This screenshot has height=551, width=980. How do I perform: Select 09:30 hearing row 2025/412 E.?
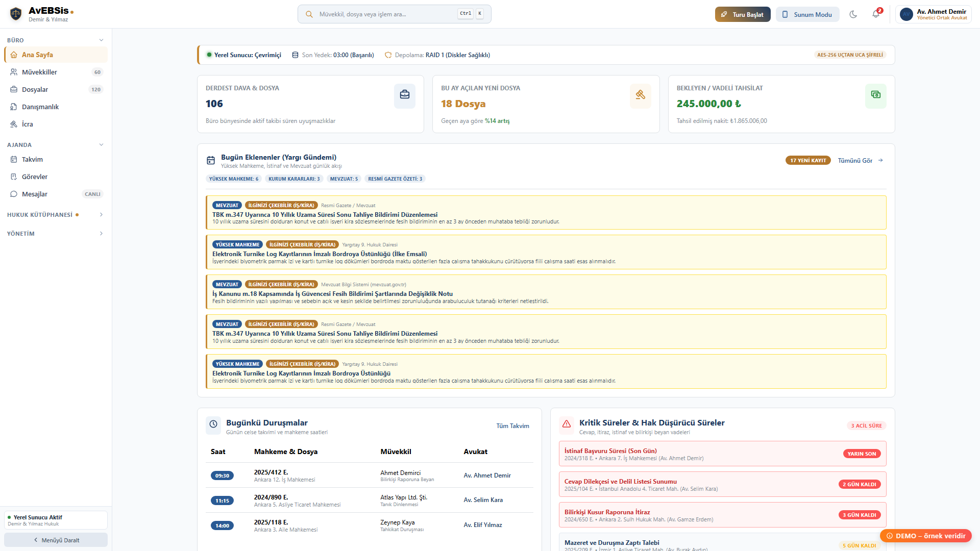[x=370, y=475]
